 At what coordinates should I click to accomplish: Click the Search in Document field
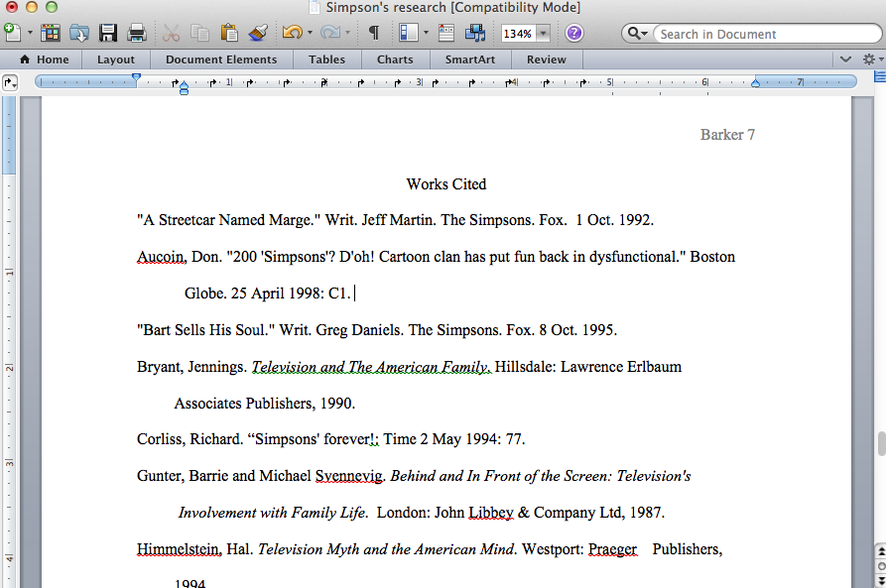coord(767,34)
